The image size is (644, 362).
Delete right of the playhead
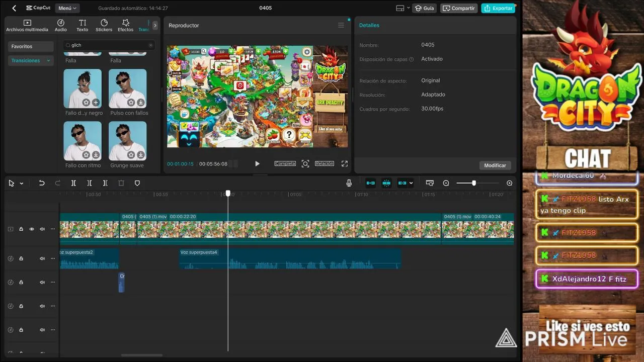105,184
